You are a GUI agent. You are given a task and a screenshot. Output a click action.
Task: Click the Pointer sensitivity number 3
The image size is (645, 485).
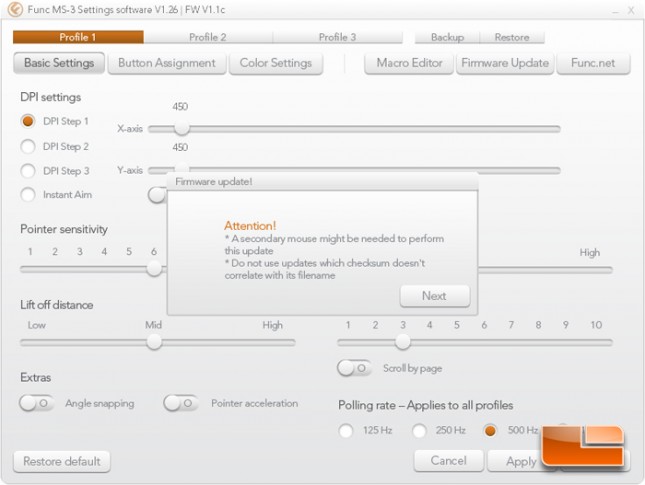coord(79,252)
